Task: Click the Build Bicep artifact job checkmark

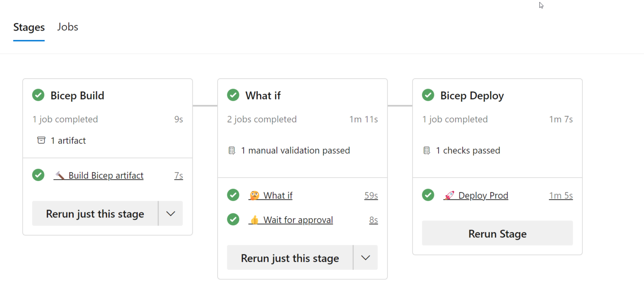Action: tap(38, 175)
